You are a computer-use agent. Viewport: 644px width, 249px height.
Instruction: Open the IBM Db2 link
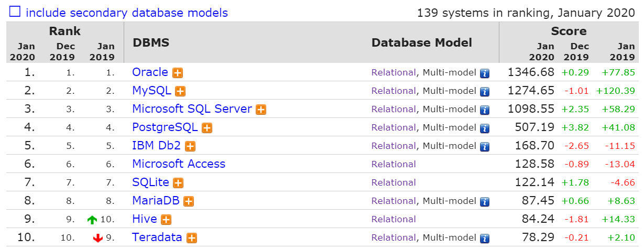click(157, 146)
